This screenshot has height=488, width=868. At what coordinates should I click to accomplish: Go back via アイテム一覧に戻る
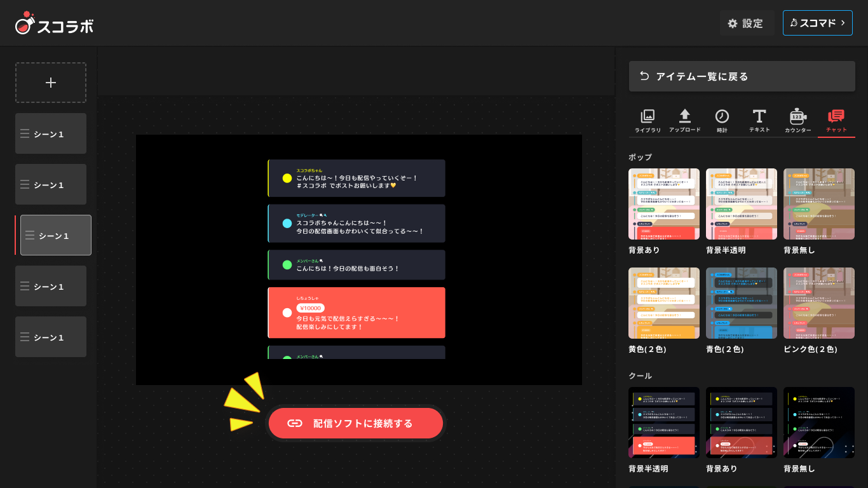pos(742,76)
